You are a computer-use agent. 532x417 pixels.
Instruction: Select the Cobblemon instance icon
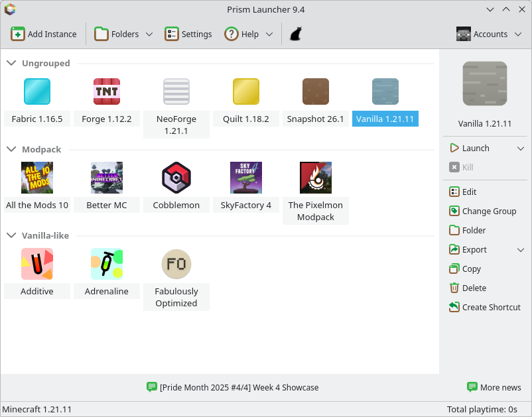pyautogui.click(x=176, y=178)
